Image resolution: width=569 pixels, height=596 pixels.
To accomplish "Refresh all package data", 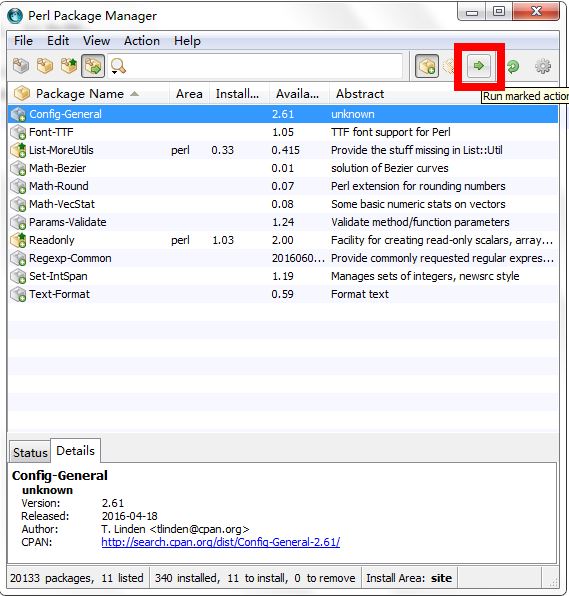I will coord(513,66).
